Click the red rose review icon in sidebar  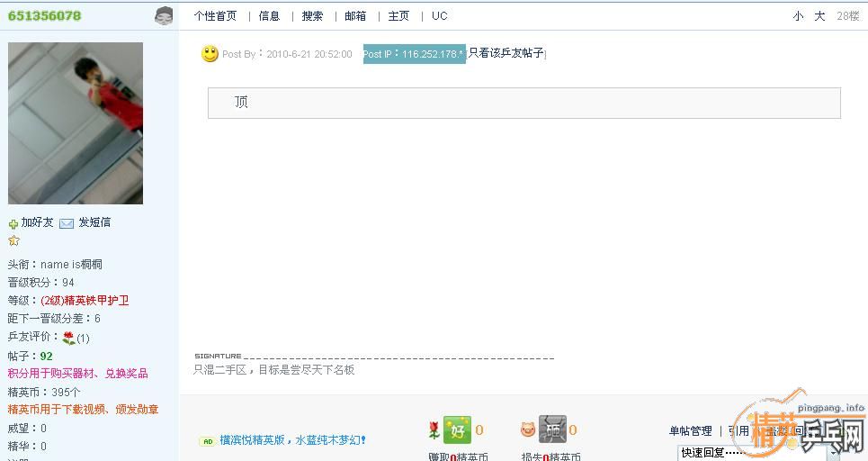coord(68,338)
